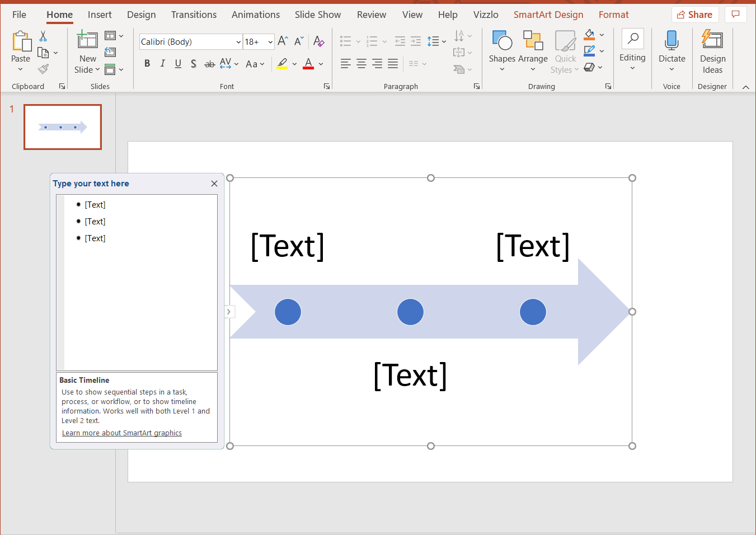Collapse the text pane using arrow handle
Screen dimensions: 756x535
229,312
